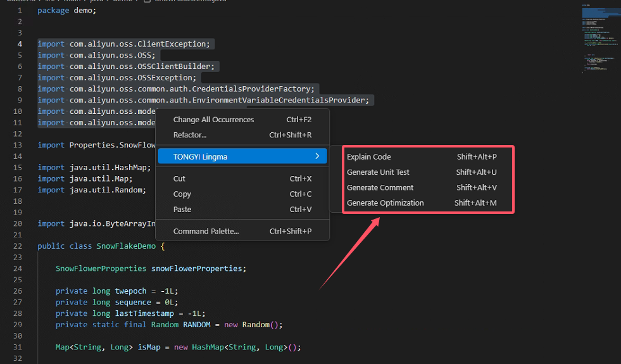The image size is (621, 364).
Task: Choose Paste from the context menu
Action: [x=242, y=210]
